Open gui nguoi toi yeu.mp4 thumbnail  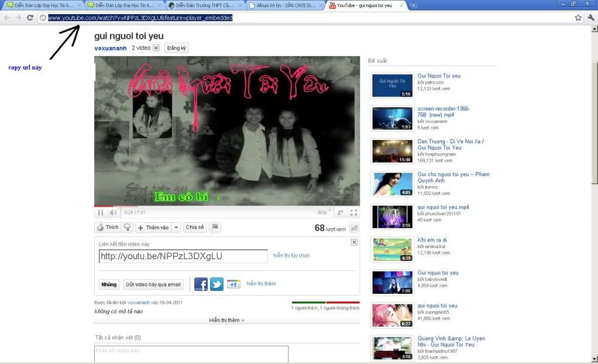392,217
